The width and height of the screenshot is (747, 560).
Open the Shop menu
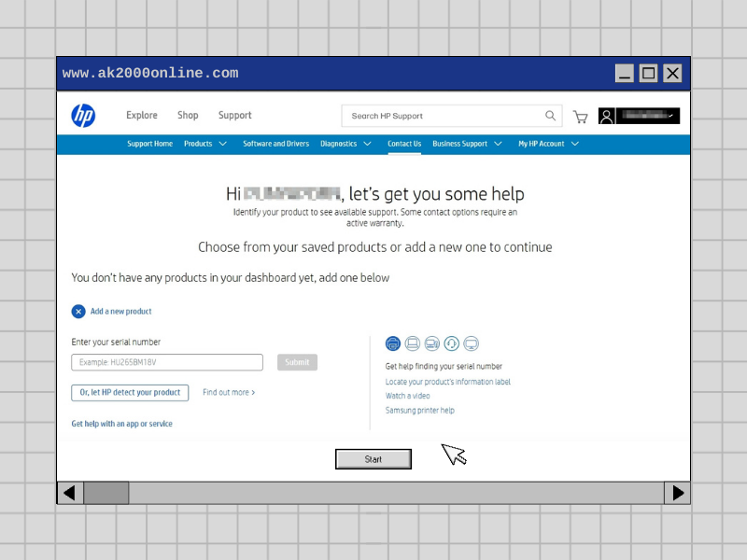(188, 115)
